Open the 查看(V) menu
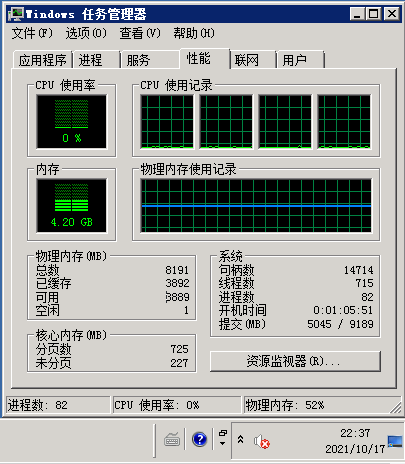The width and height of the screenshot is (405, 464). click(x=140, y=33)
